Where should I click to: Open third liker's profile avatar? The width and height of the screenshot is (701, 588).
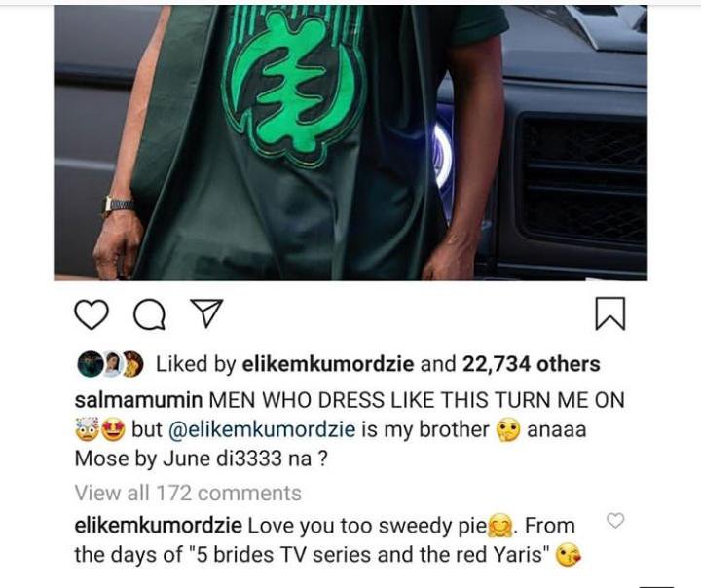pos(132,364)
